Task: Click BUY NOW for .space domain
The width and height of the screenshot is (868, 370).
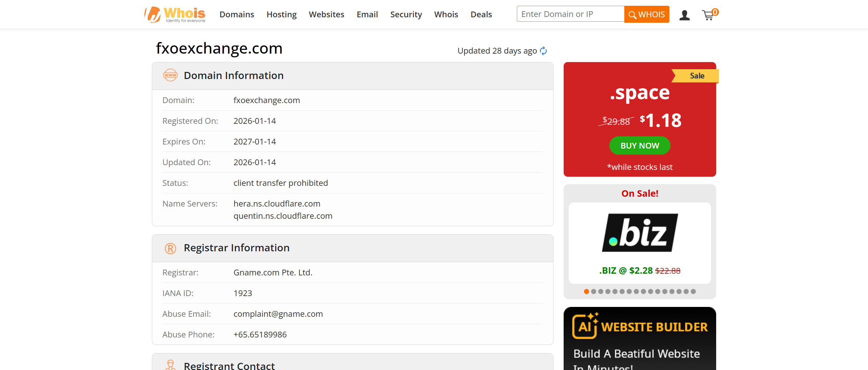Action: [x=640, y=145]
